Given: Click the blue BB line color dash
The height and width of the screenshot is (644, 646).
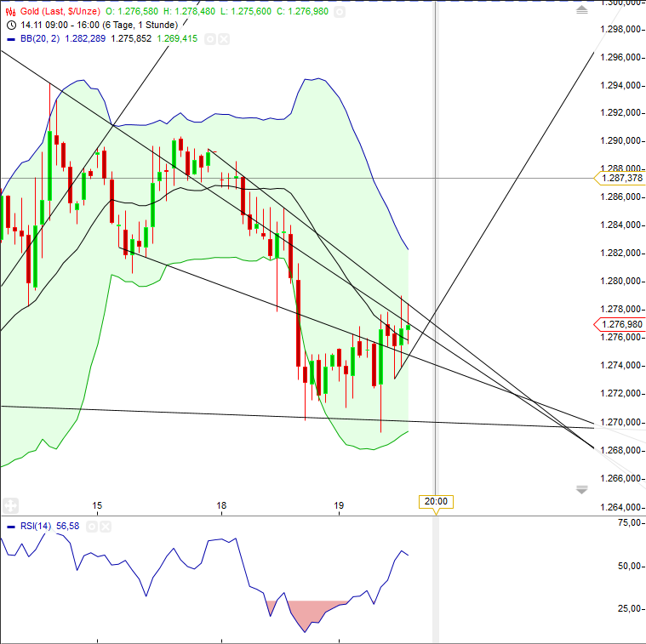Looking at the screenshot, I should (12, 39).
